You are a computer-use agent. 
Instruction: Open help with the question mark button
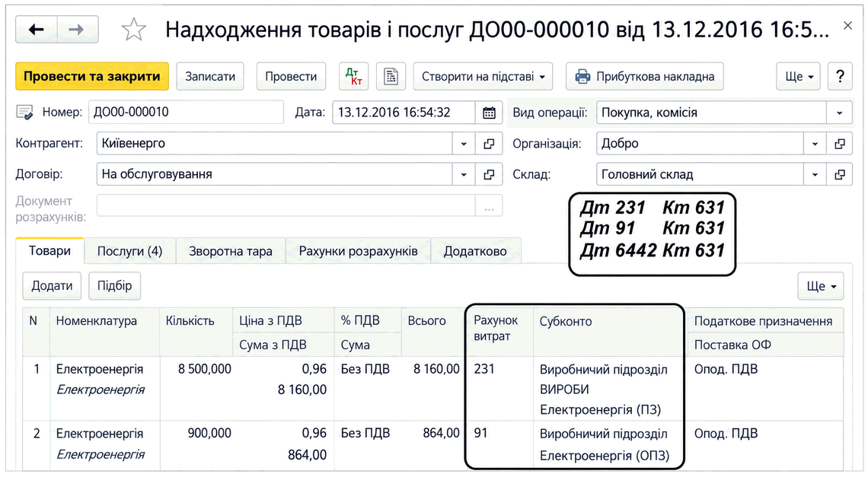pos(840,76)
